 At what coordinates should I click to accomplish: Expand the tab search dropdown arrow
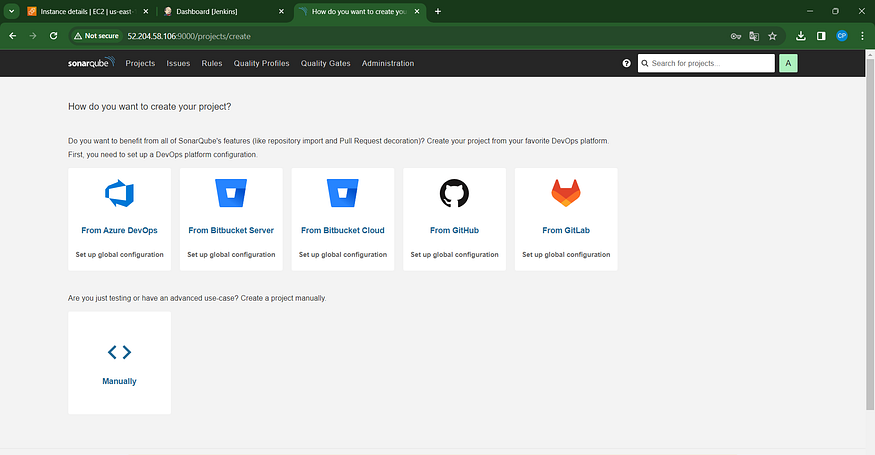coord(11,11)
